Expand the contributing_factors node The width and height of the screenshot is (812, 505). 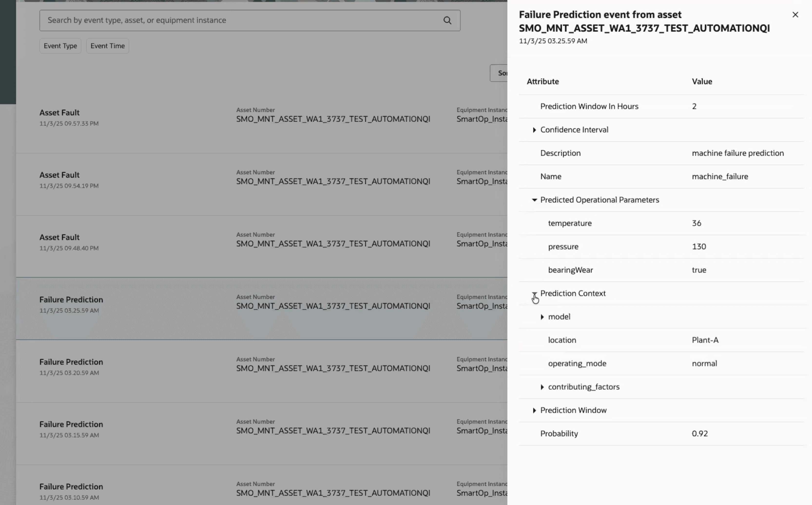click(x=542, y=387)
